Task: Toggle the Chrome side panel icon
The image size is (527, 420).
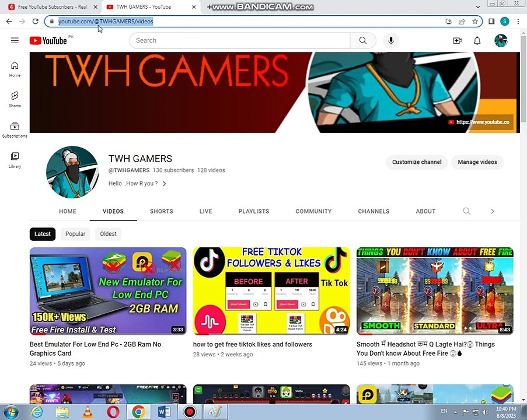Action: (491, 22)
